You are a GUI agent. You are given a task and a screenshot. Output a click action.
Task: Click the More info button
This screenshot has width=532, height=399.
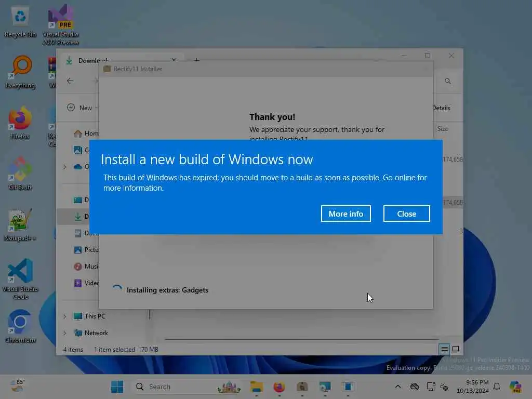coord(345,214)
